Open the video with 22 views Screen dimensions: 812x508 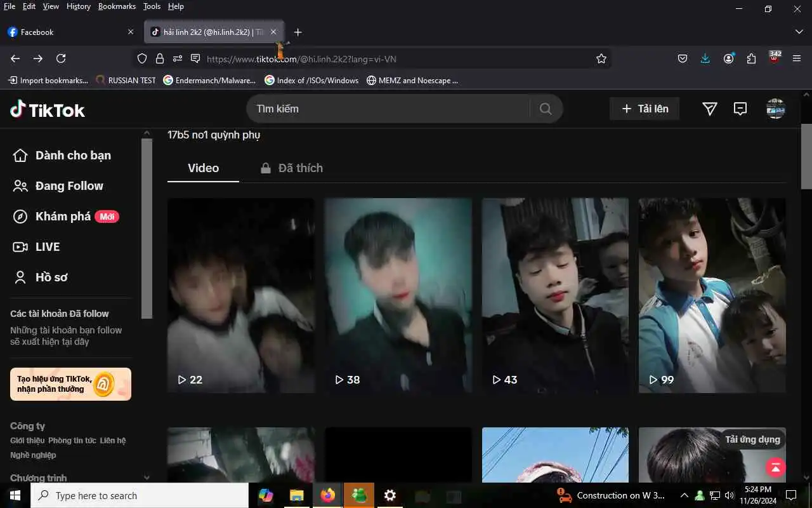point(241,295)
